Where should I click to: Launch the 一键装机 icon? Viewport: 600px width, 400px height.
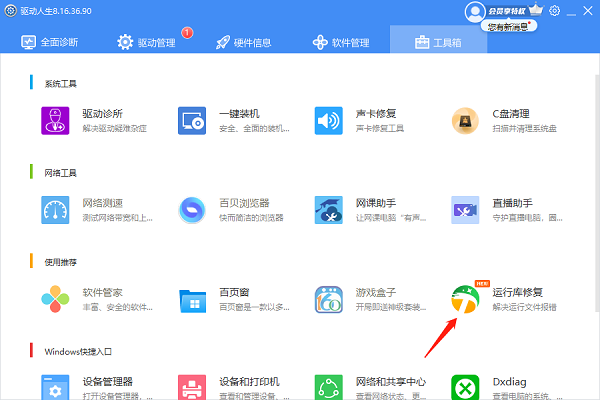pyautogui.click(x=192, y=121)
